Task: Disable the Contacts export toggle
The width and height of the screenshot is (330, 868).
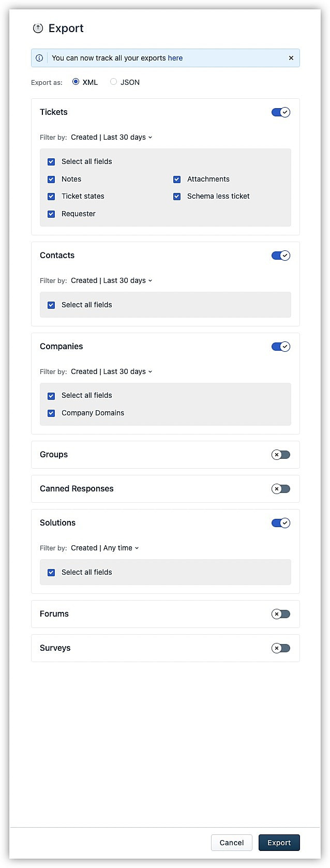Action: 281,256
